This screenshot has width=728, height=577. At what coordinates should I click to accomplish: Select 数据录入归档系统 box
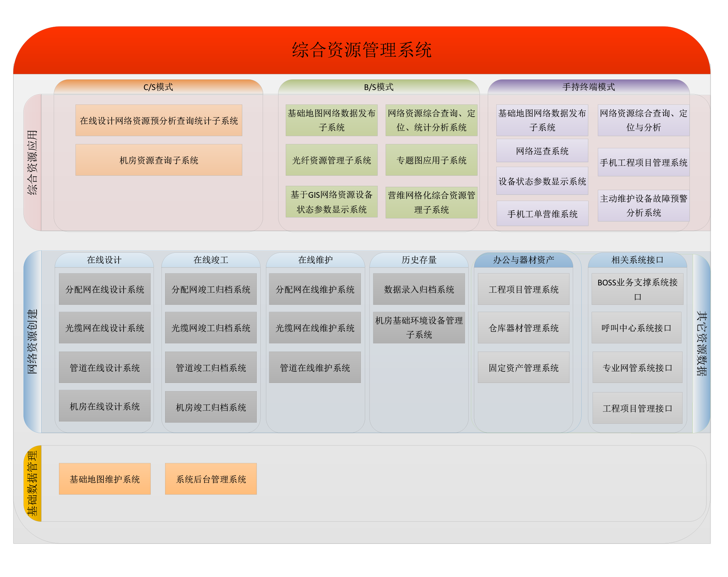[x=419, y=289]
